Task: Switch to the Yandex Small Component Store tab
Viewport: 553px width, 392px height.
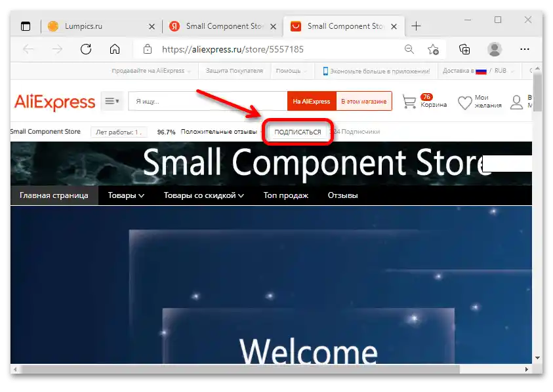Action: coord(222,26)
